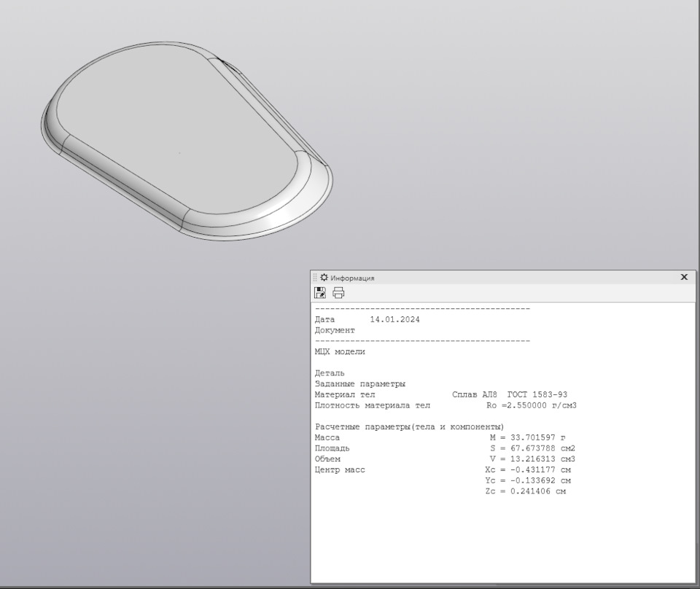Click the Деталь line

330,373
